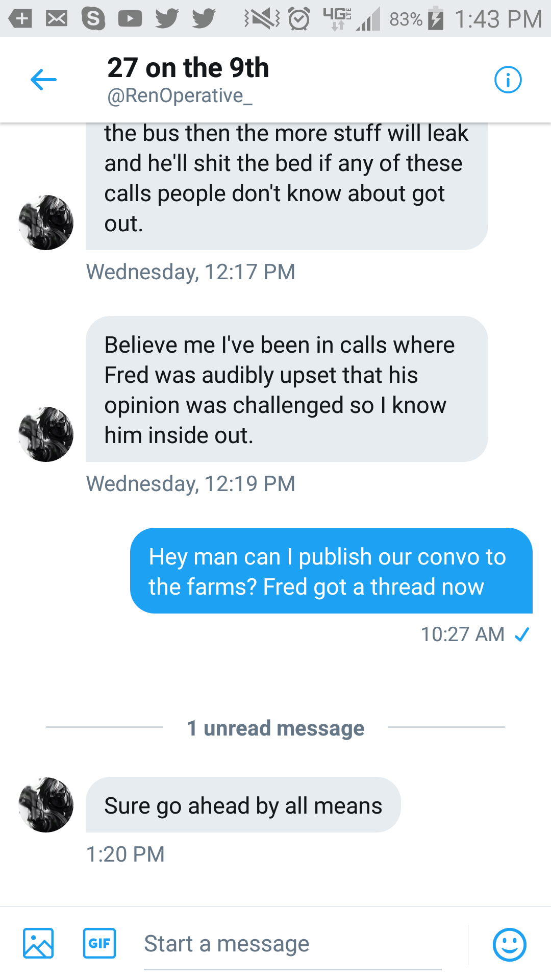Attach a photo with image icon
The image size is (551, 980).
[x=38, y=943]
